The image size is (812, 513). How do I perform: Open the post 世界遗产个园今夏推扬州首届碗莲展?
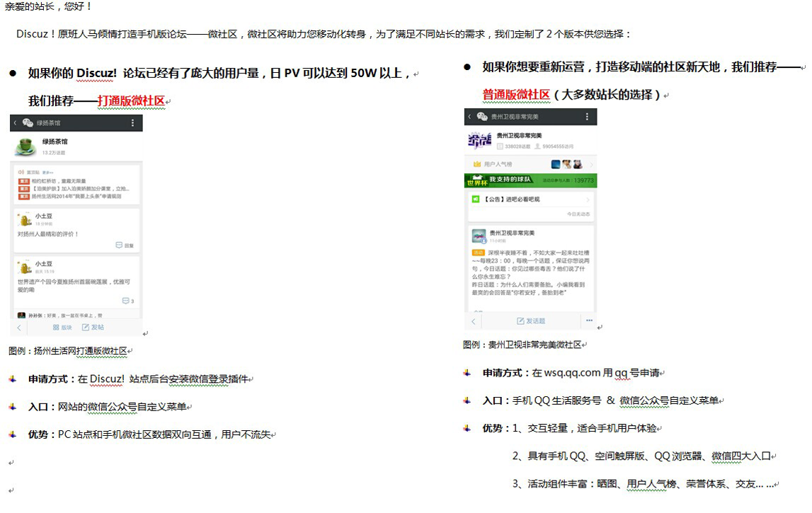[74, 286]
